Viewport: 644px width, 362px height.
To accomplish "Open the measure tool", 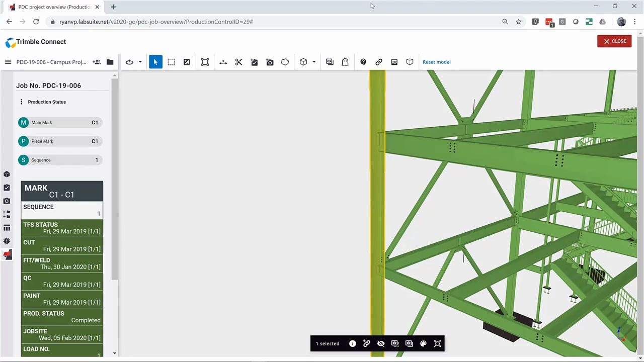I will tap(223, 62).
